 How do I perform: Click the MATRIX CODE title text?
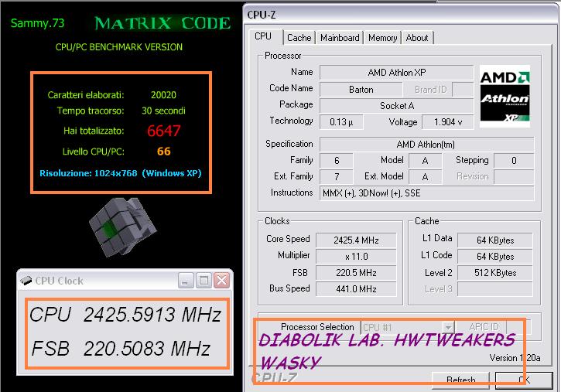162,24
